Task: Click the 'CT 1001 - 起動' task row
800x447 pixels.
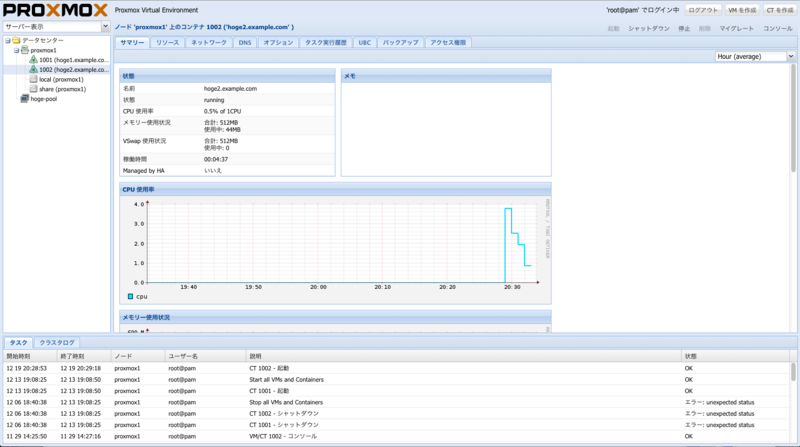Action: 396,391
